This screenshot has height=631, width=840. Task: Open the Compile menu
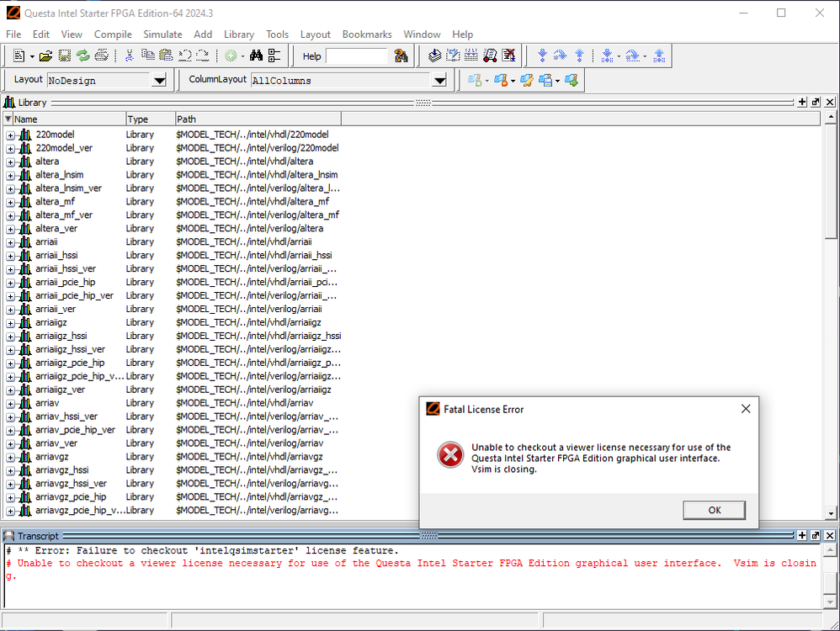(113, 34)
